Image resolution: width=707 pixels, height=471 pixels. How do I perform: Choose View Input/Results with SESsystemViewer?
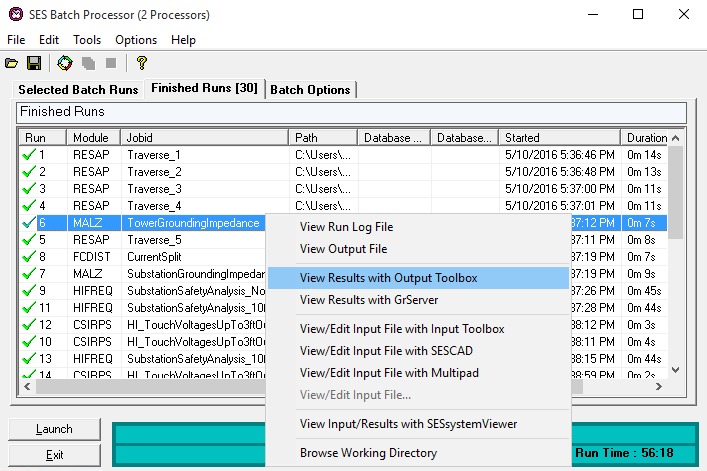pyautogui.click(x=418, y=424)
